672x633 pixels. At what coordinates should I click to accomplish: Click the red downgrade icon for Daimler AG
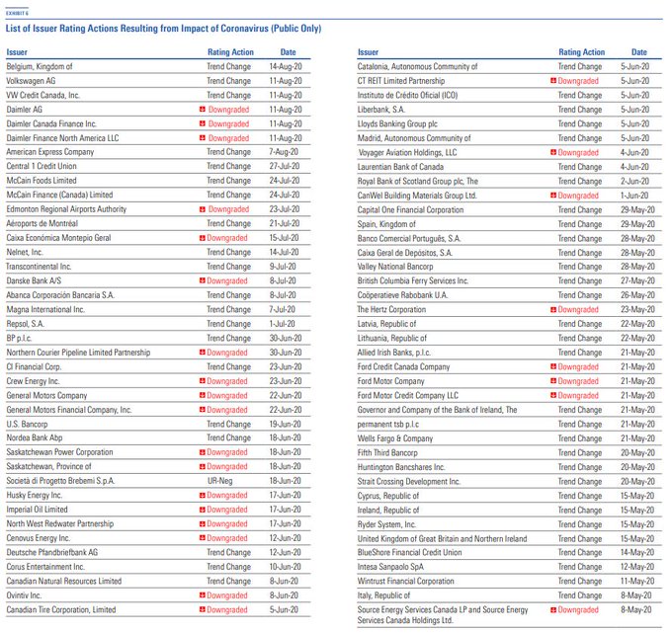[x=203, y=110]
